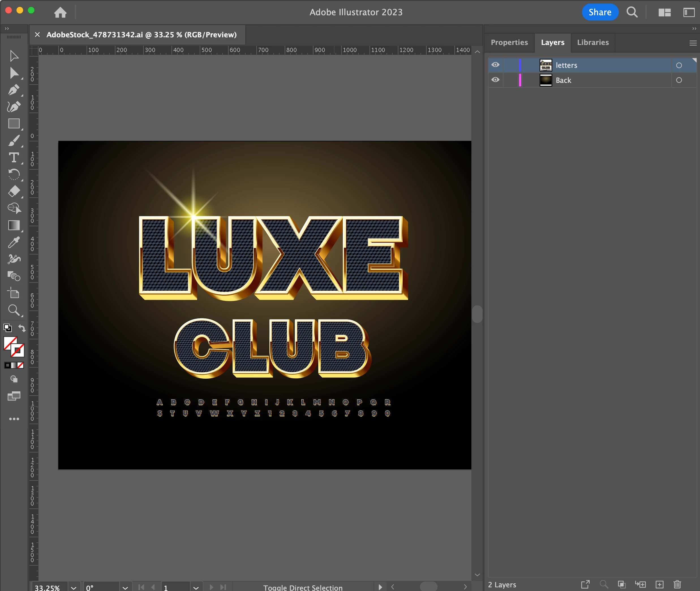Click the Share button

600,12
